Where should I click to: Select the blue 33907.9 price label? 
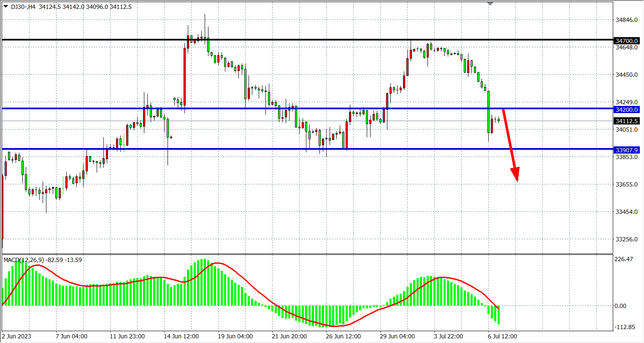[626, 150]
